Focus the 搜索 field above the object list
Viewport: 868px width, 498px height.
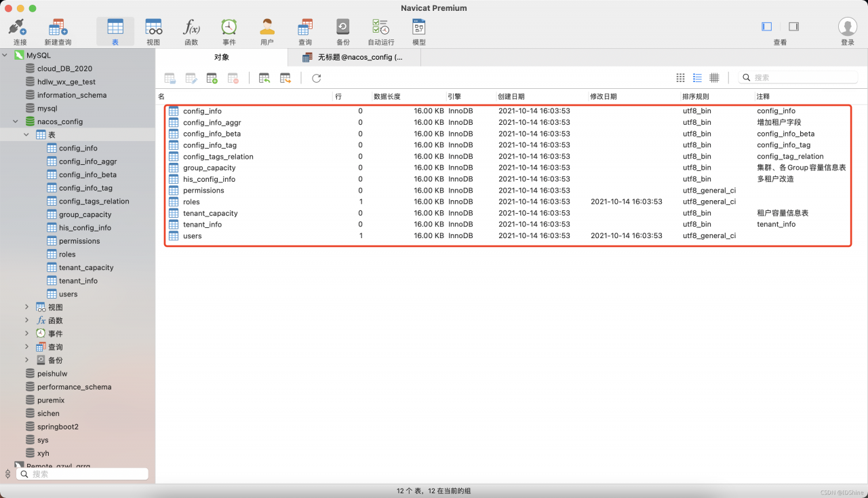pos(797,78)
